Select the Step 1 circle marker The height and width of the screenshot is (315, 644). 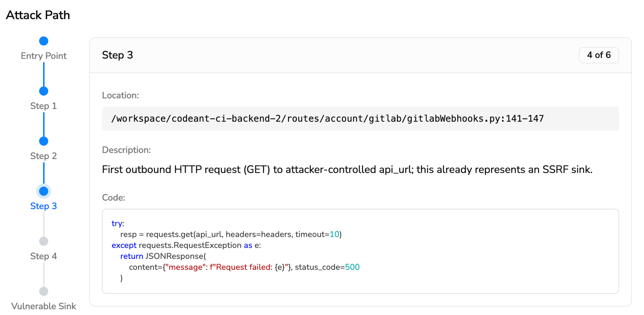pyautogui.click(x=43, y=91)
